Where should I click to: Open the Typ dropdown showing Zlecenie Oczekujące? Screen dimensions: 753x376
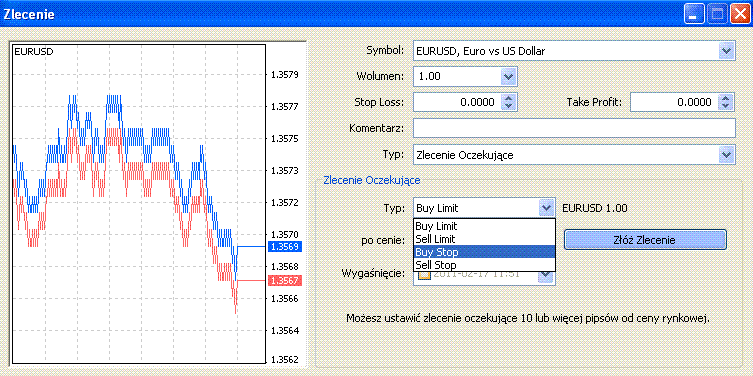(x=727, y=155)
